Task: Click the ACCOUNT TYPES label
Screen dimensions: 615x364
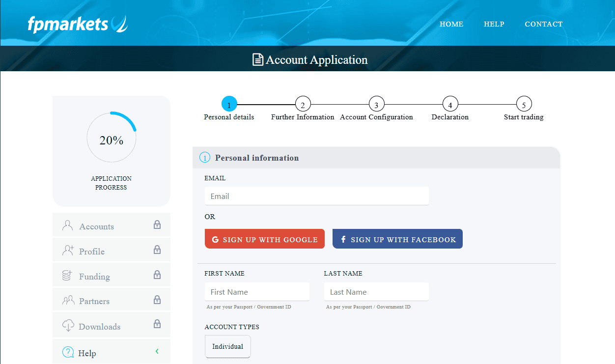Action: [x=232, y=327]
